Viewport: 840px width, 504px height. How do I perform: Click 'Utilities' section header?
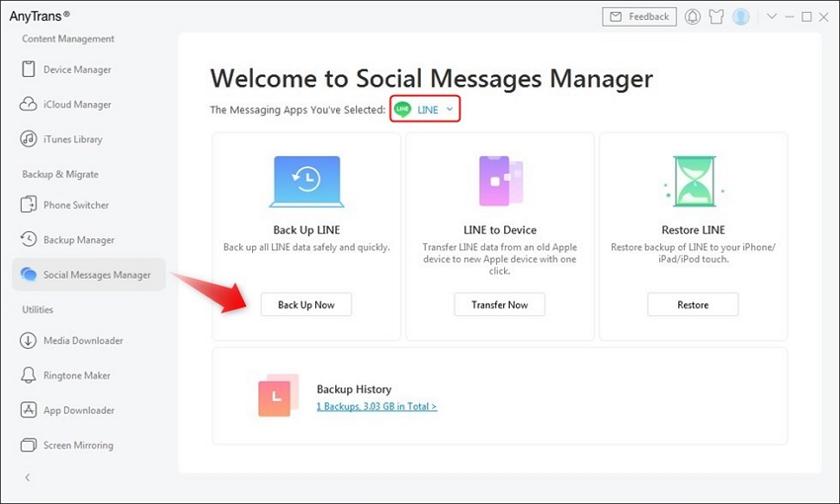point(38,309)
